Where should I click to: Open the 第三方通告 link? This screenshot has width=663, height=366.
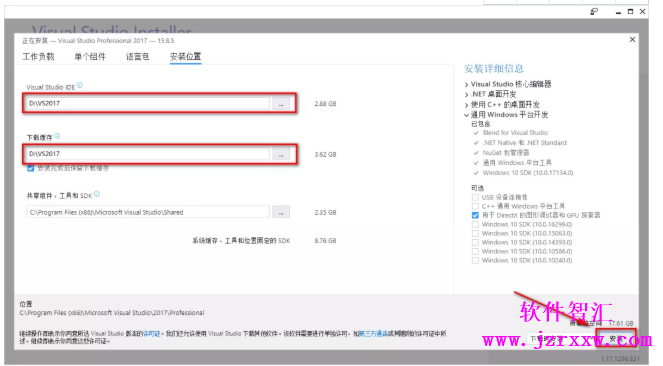[373, 334]
